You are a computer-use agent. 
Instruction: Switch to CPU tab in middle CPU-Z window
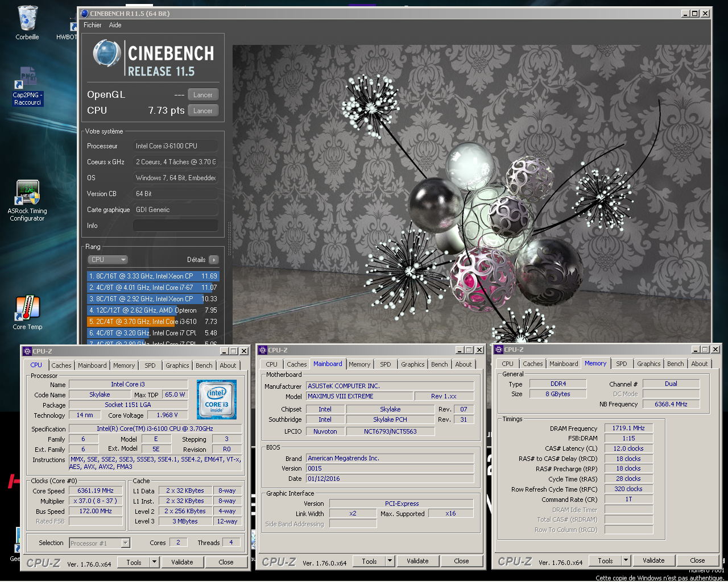[272, 364]
